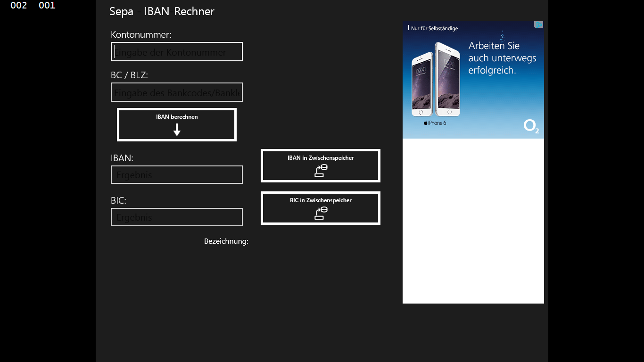Click the O2 logo in the ad
This screenshot has width=644, height=362.
click(531, 126)
